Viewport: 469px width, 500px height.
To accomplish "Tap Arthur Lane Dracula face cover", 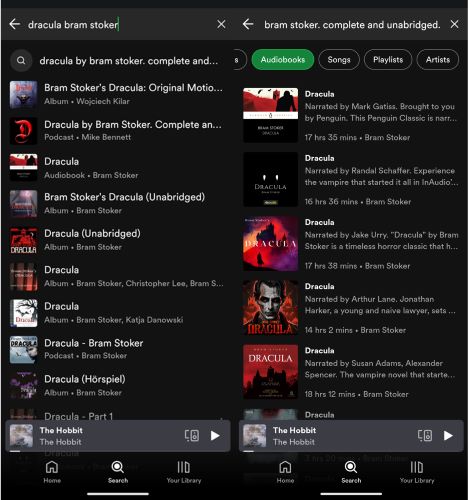I will click(x=271, y=308).
